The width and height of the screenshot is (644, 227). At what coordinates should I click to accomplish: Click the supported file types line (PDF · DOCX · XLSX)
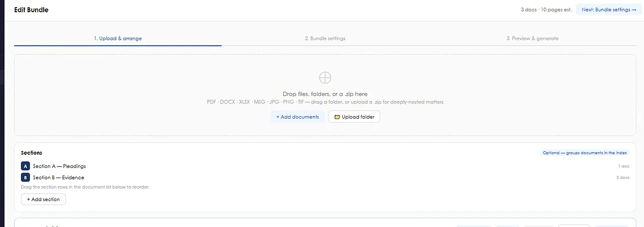point(325,102)
